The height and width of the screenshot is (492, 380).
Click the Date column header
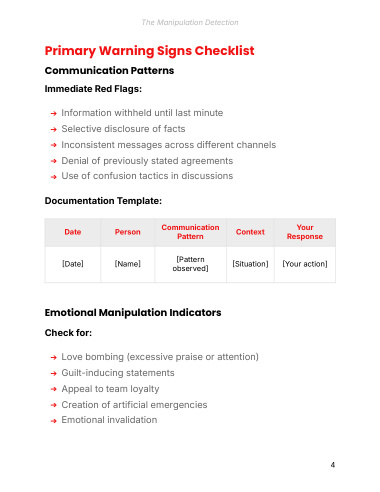tap(73, 232)
